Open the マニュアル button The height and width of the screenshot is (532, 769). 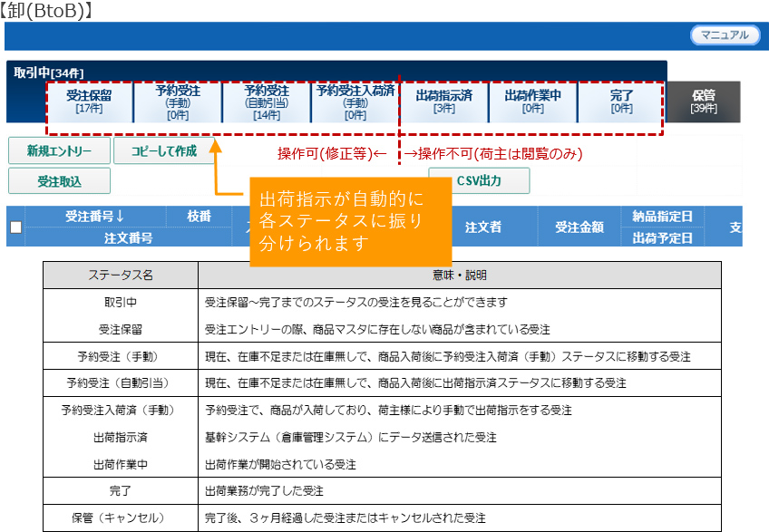(x=725, y=35)
